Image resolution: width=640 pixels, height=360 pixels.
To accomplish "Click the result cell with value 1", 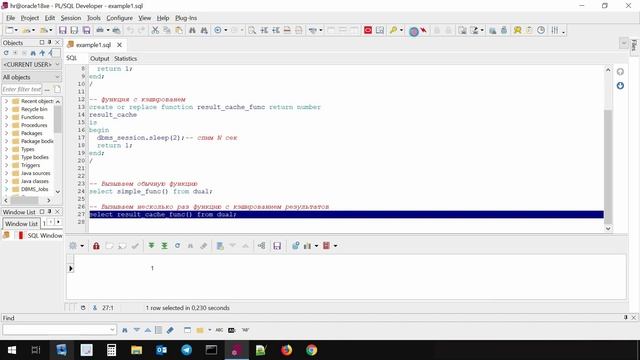I will [152, 268].
